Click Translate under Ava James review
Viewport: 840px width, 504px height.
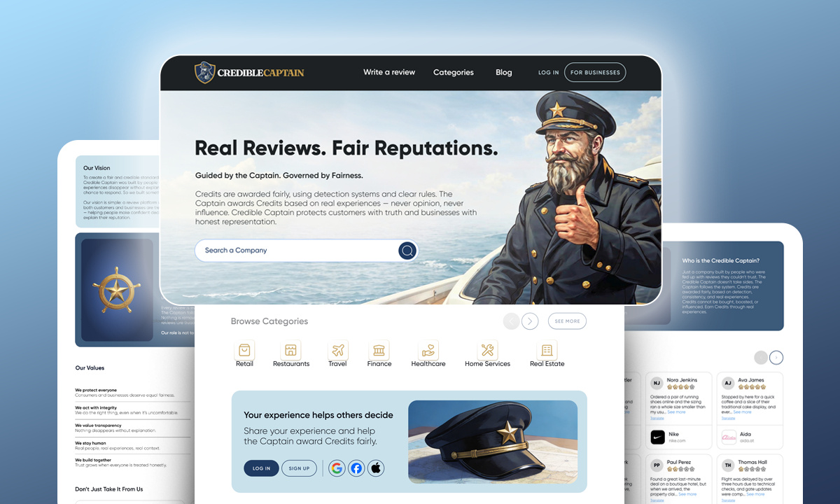coord(728,419)
